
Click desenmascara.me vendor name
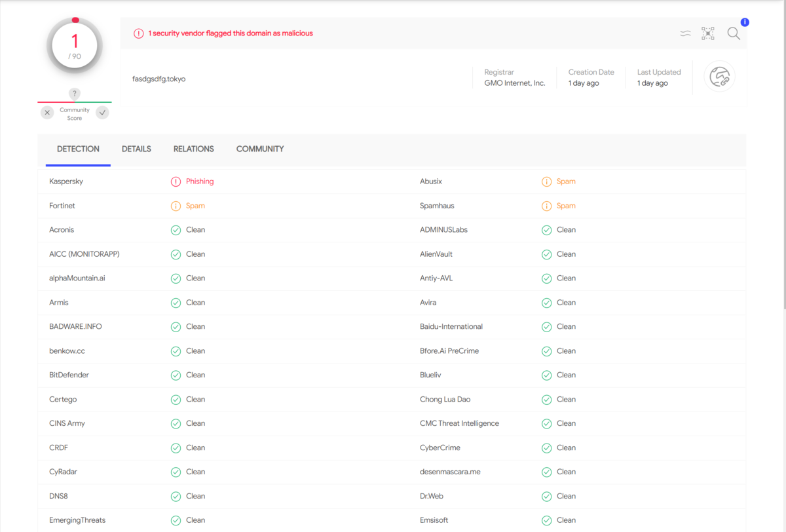click(x=450, y=472)
